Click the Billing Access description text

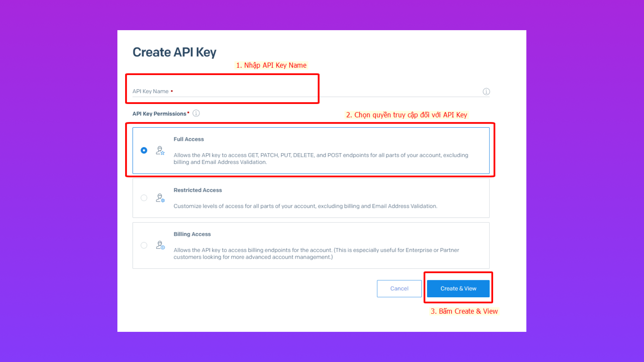pyautogui.click(x=316, y=253)
